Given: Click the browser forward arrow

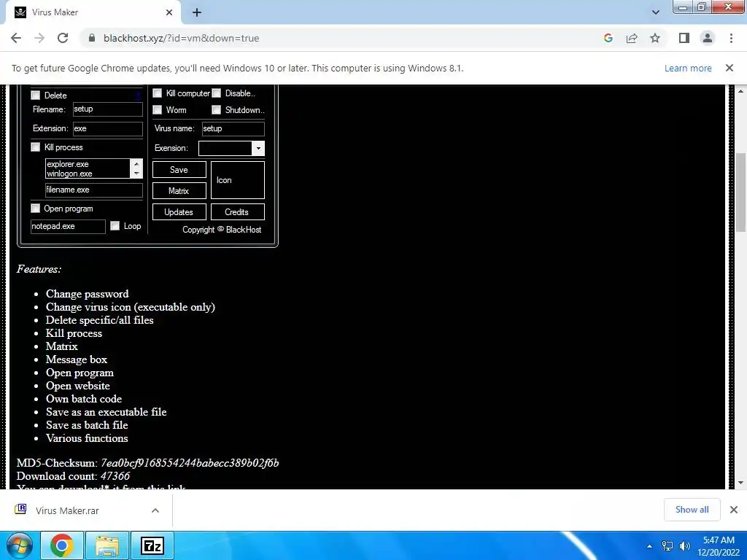Looking at the screenshot, I should tap(39, 38).
